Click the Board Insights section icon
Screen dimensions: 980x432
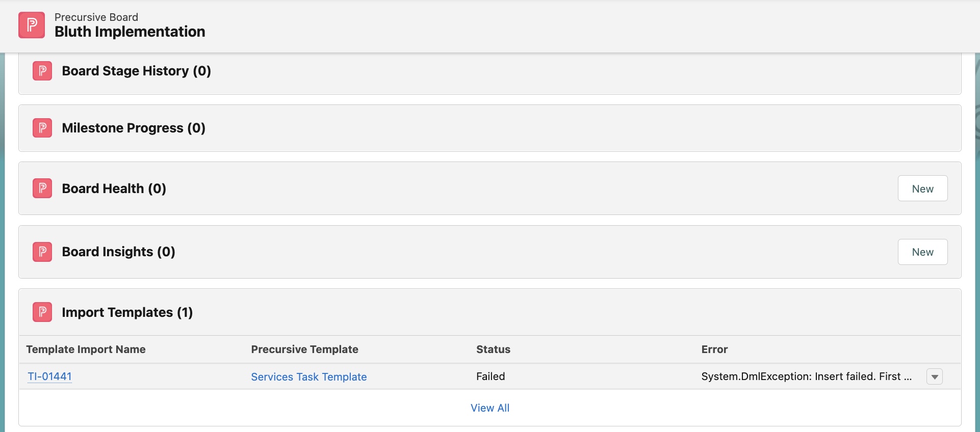point(42,252)
